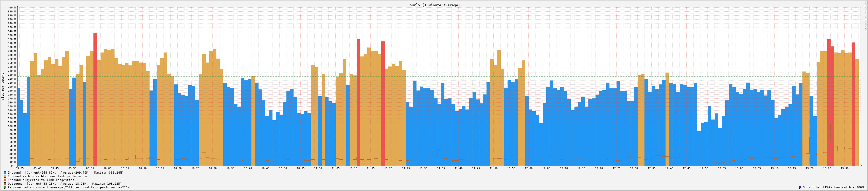
Task: Click the 13:30 time axis label
Action: tap(844, 168)
